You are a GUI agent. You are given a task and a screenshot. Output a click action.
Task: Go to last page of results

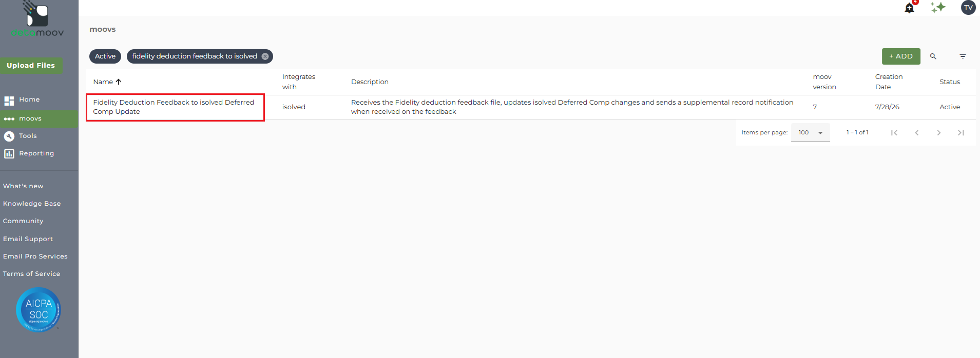[961, 133]
